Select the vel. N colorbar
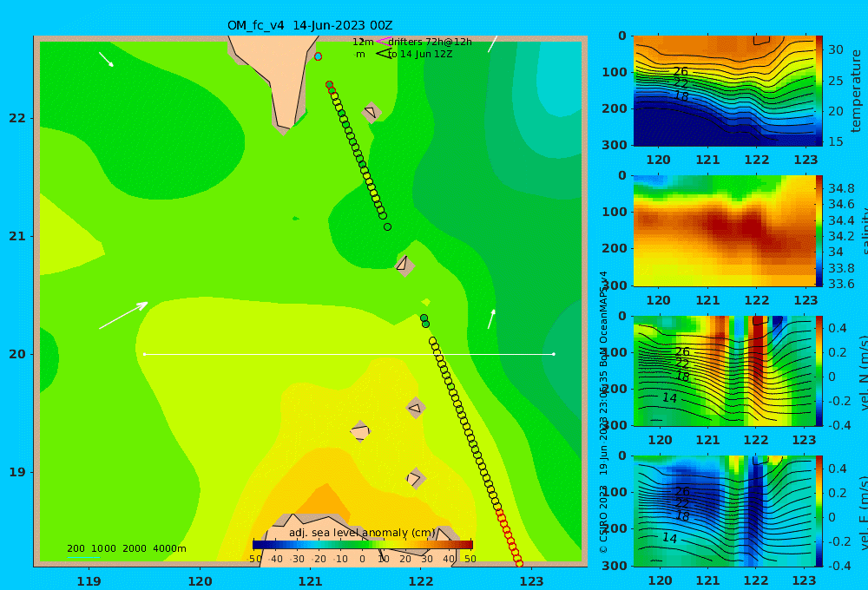 point(819,370)
